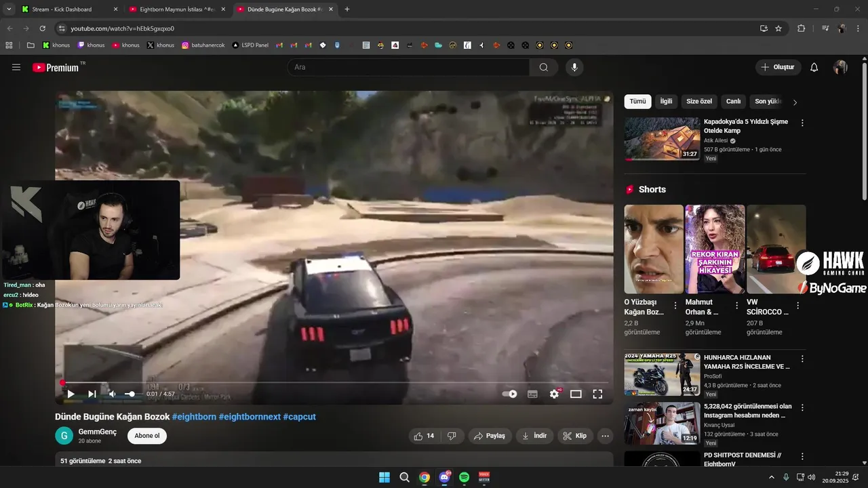Open Windows Start menu
868x488 pixels.
tap(384, 477)
